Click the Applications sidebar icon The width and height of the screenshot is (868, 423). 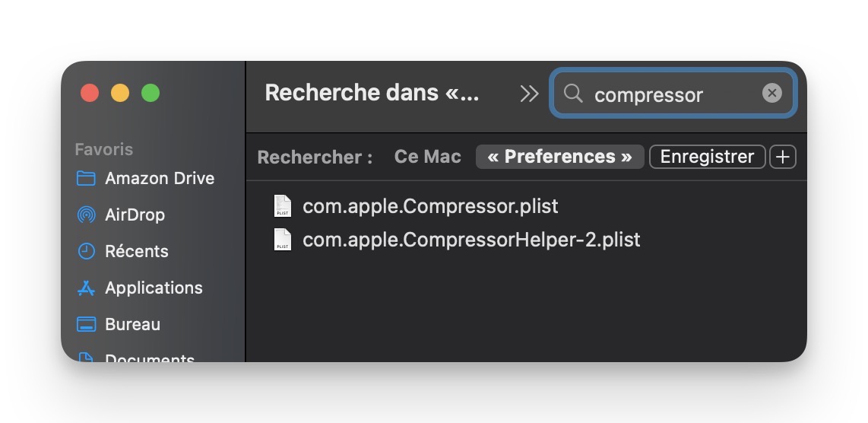coord(87,288)
